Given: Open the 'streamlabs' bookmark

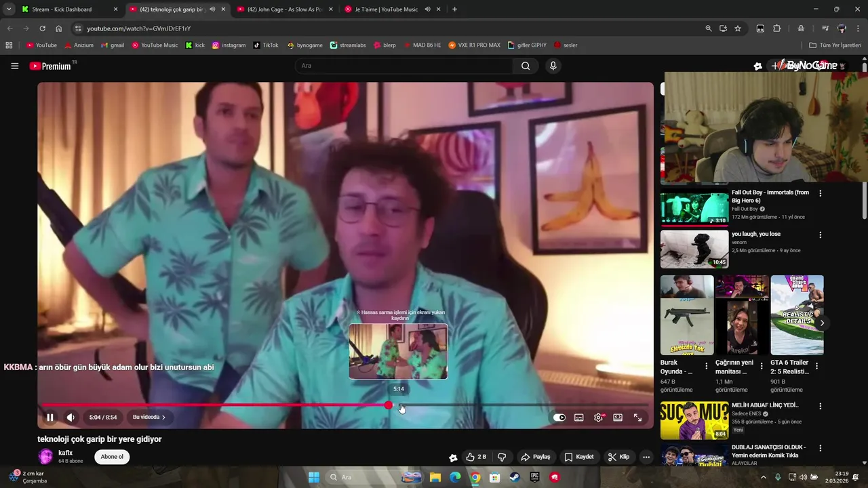Looking at the screenshot, I should 348,45.
